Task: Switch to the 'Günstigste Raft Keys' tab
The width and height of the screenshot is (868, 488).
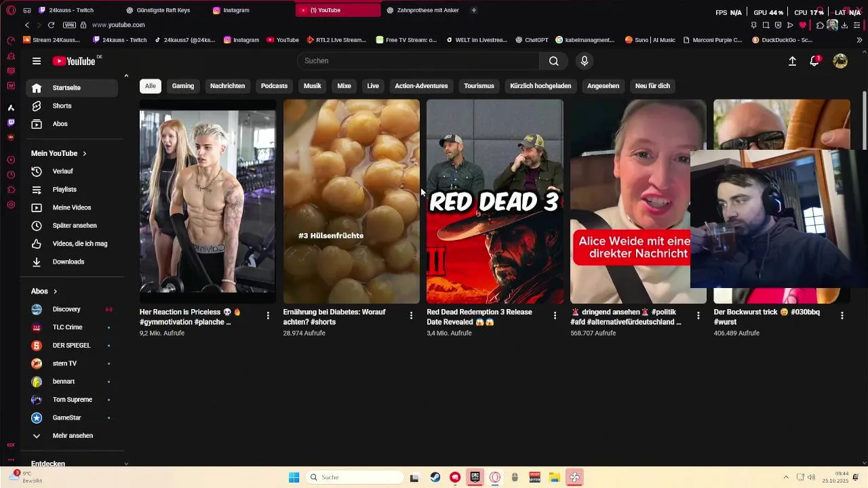Action: [x=163, y=10]
